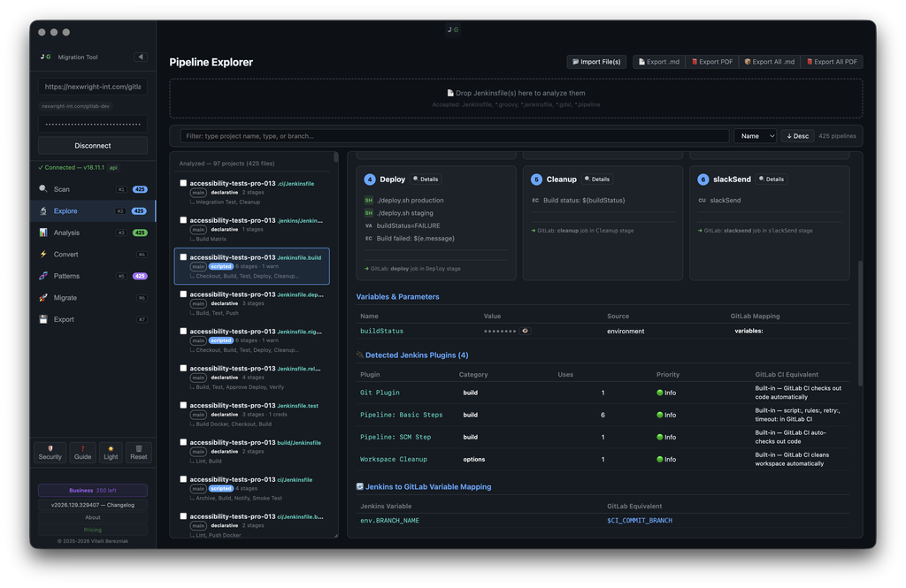Go to the Analysis section
The image size is (906, 588).
coord(93,233)
